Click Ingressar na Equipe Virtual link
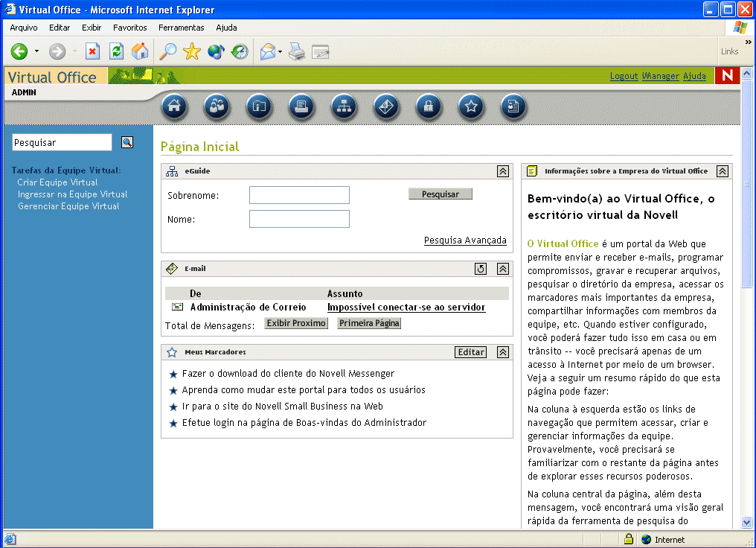The height and width of the screenshot is (548, 756). (x=73, y=194)
